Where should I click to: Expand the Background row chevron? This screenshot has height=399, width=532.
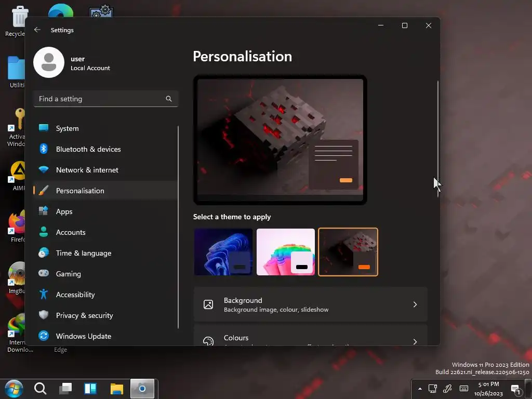pos(415,304)
